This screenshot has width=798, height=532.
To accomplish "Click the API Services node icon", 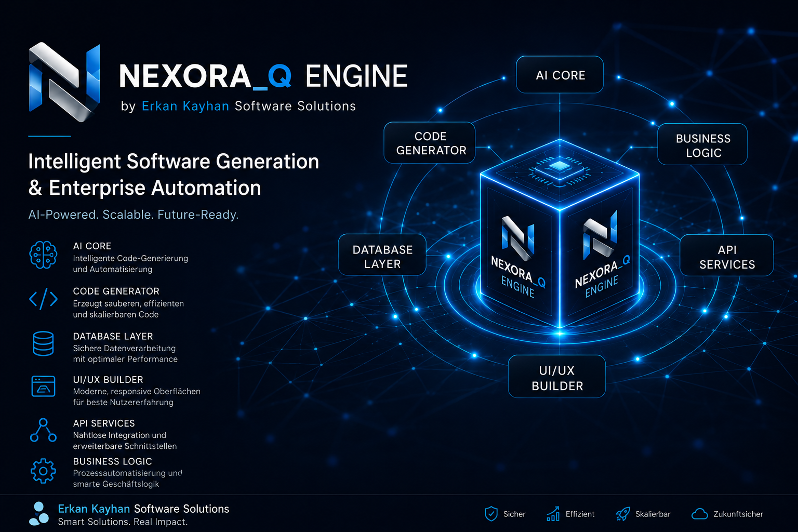I will [43, 430].
